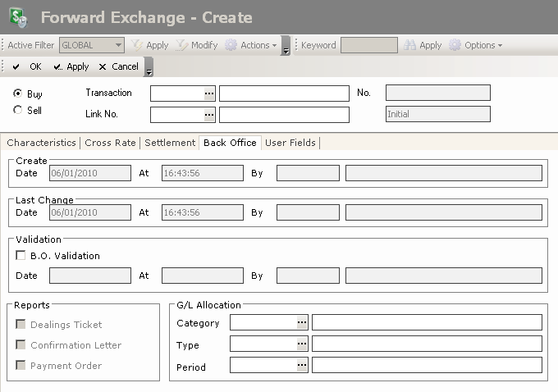Switch to the Characteristics tab
Viewport: 558px width, 392px height.
[41, 143]
